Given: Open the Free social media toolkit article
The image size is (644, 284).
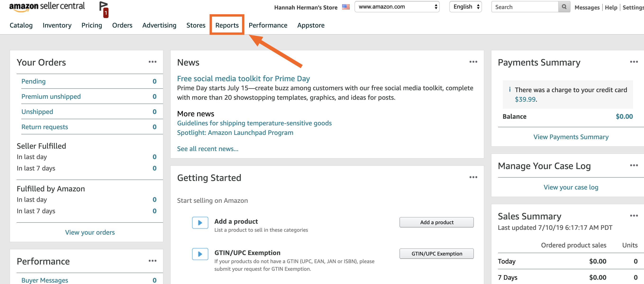Looking at the screenshot, I should point(243,78).
